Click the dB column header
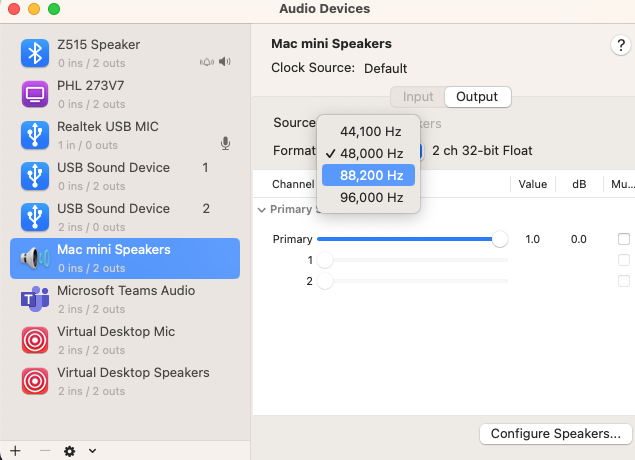 [x=579, y=184]
